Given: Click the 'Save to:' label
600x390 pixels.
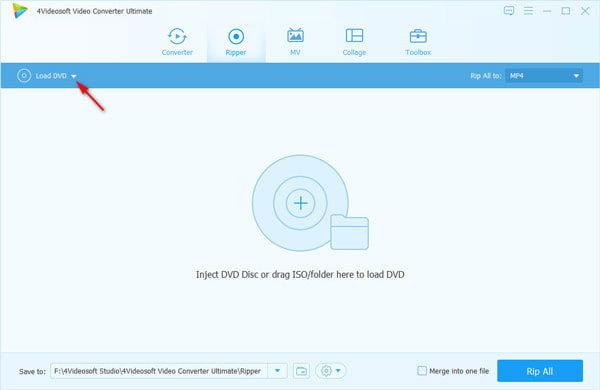Looking at the screenshot, I should 33,371.
